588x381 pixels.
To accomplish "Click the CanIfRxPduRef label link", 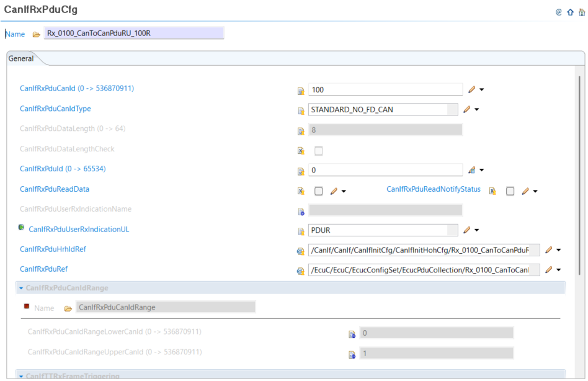I will (x=43, y=269).
